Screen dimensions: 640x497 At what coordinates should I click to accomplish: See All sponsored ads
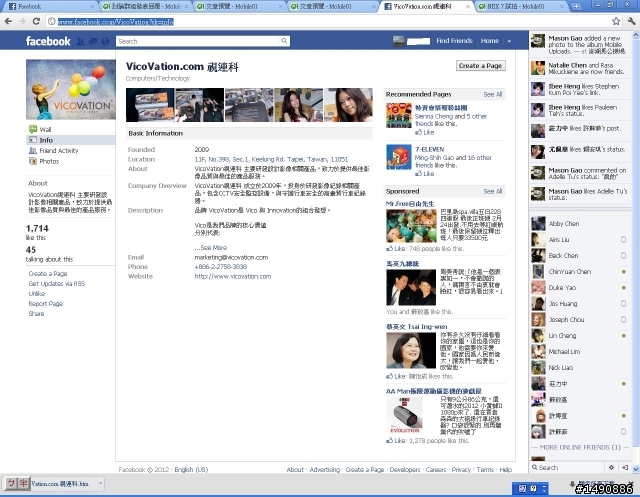click(x=493, y=191)
